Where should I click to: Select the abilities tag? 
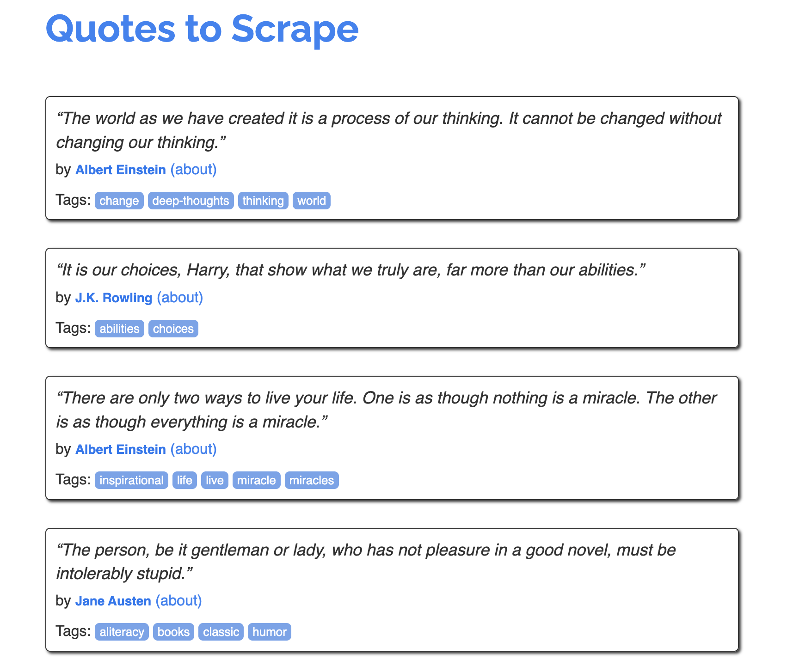119,329
